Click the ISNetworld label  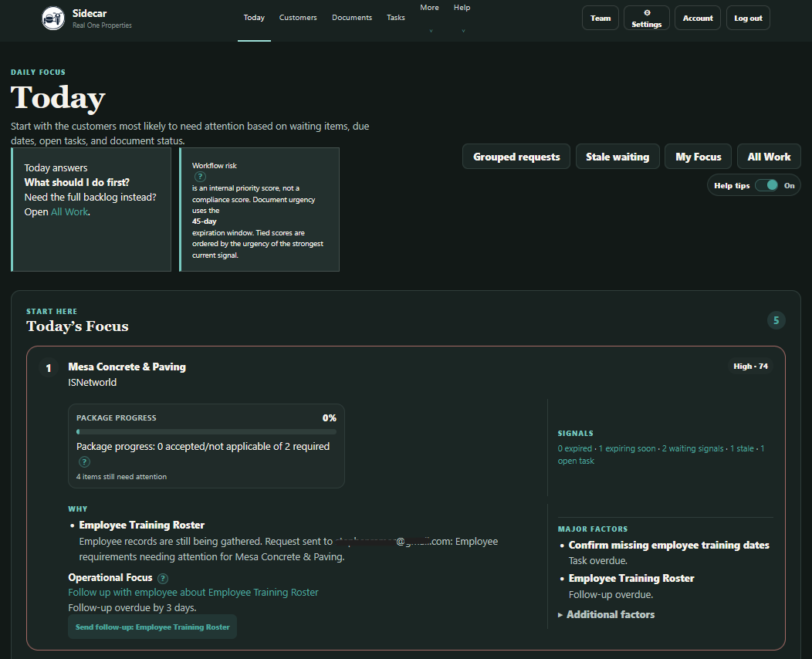(92, 383)
